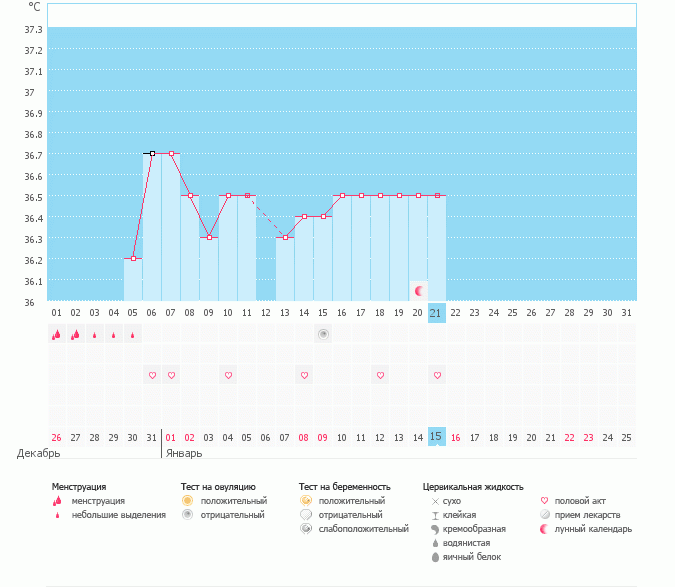This screenshot has height=587, width=675.
Task: Click the 36.2 temperature point on day 05
Action: click(133, 259)
